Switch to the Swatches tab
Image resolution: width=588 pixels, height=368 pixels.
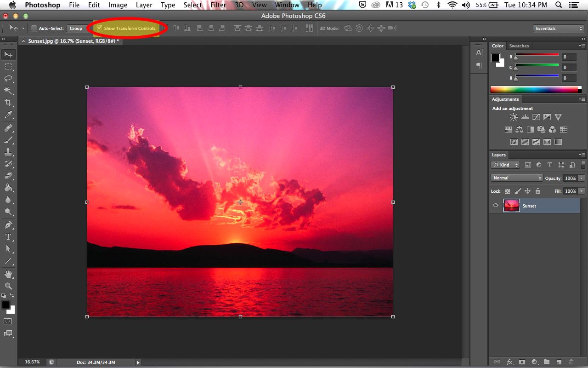pos(519,46)
